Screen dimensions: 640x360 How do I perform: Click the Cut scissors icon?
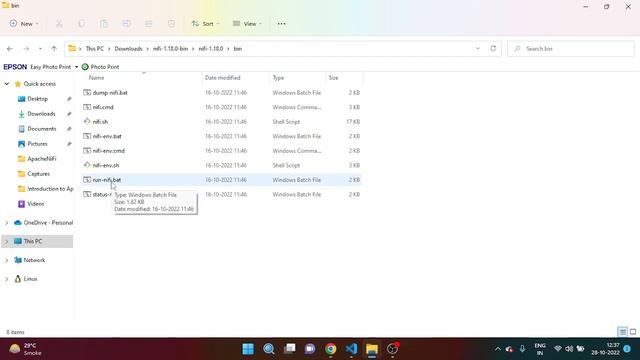pos(59,24)
